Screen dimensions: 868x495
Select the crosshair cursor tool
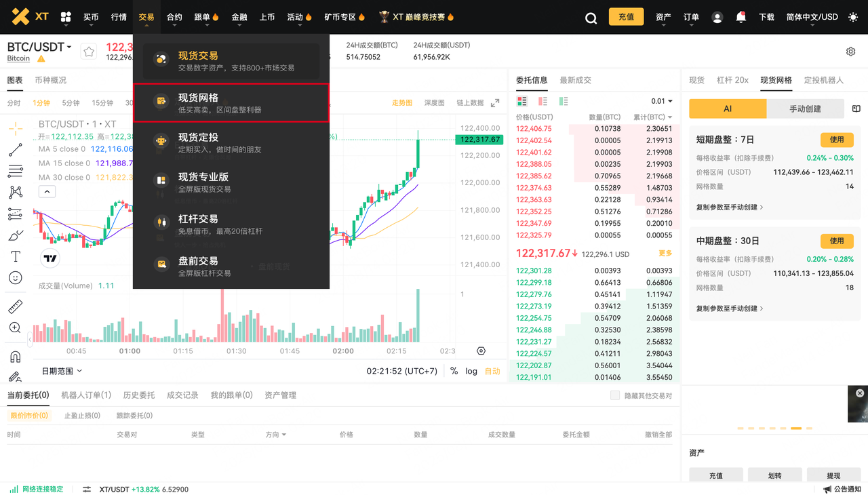coord(15,128)
